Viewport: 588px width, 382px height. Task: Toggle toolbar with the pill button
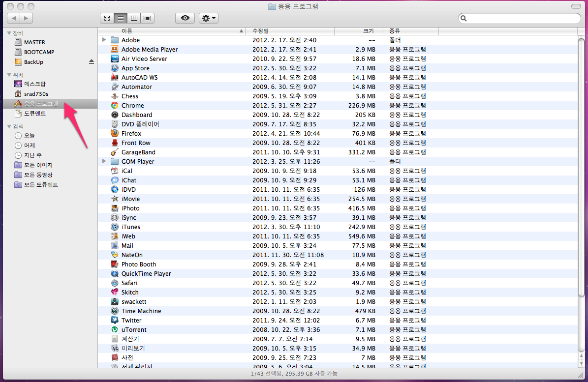(x=576, y=6)
